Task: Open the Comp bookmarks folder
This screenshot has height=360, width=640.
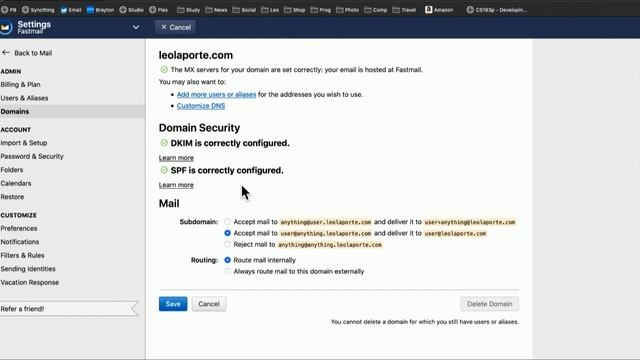Action: click(x=375, y=10)
